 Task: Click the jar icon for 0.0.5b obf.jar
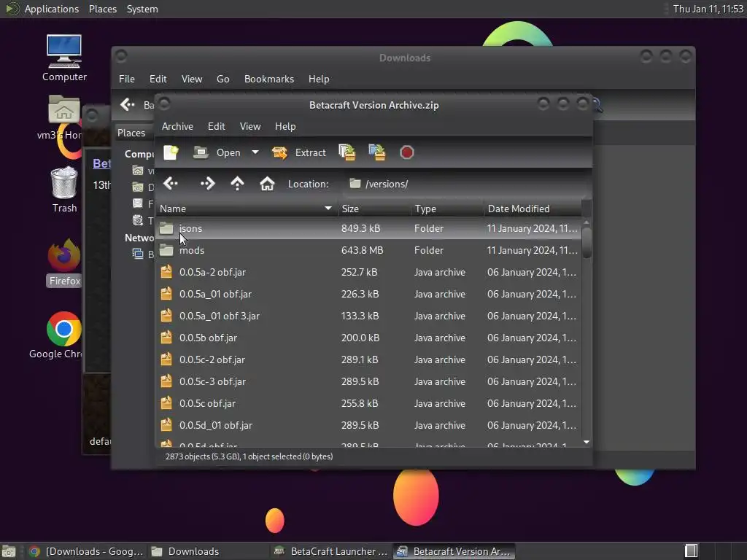tap(166, 338)
